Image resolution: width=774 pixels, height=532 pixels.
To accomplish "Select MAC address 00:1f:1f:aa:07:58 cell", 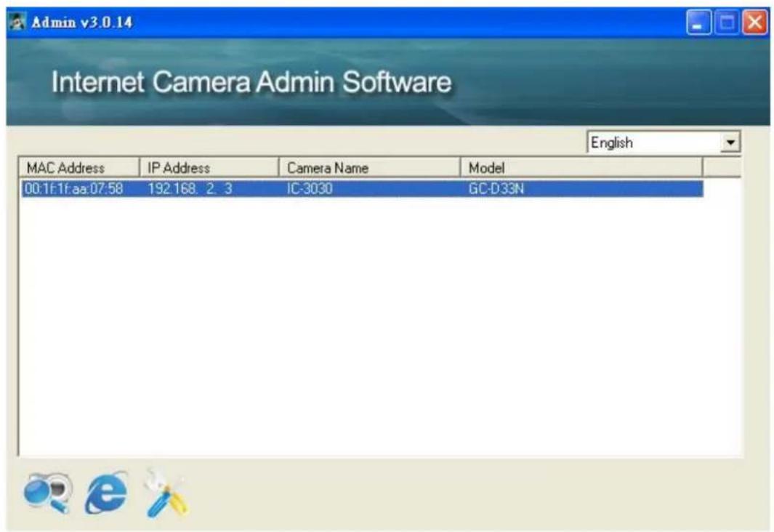I will pos(74,188).
